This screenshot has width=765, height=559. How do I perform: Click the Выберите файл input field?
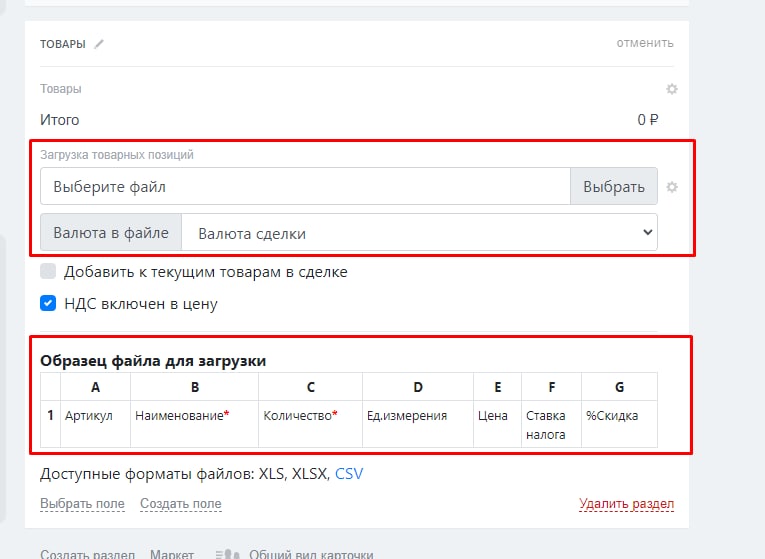click(x=305, y=186)
